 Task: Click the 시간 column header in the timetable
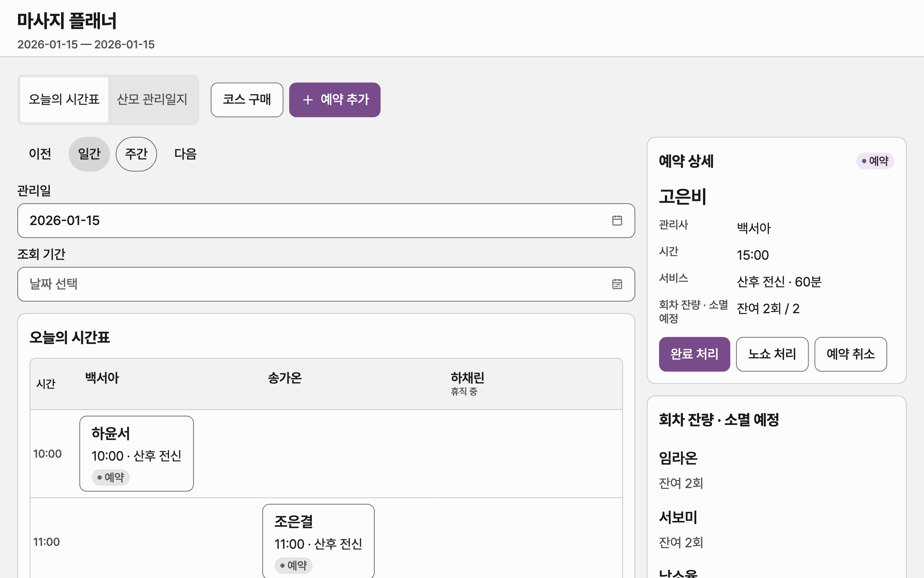pos(46,384)
